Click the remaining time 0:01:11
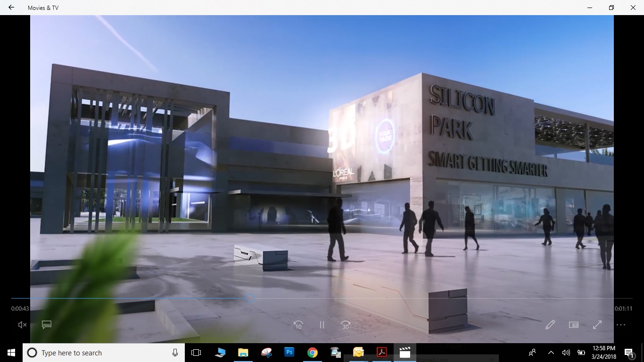Viewport: 644px width, 362px height. tap(623, 309)
